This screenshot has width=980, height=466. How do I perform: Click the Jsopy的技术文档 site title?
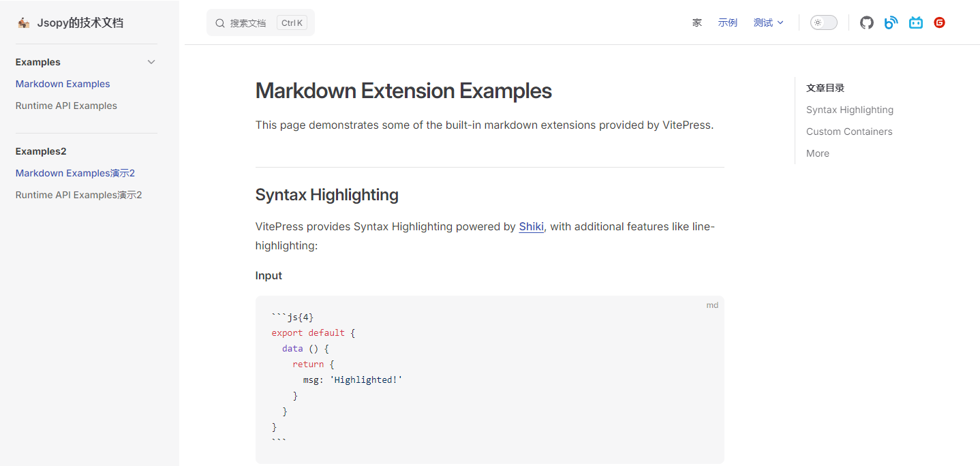80,22
